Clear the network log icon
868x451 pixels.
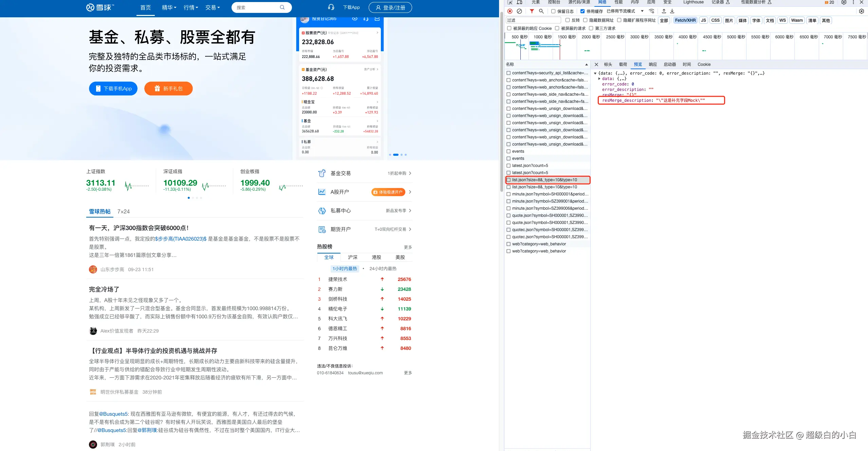[519, 11]
